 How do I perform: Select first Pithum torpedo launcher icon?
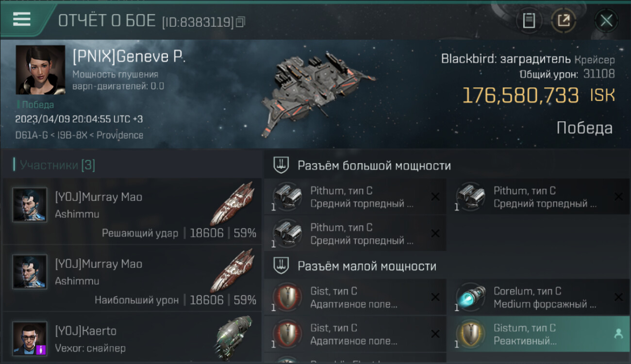click(x=287, y=197)
